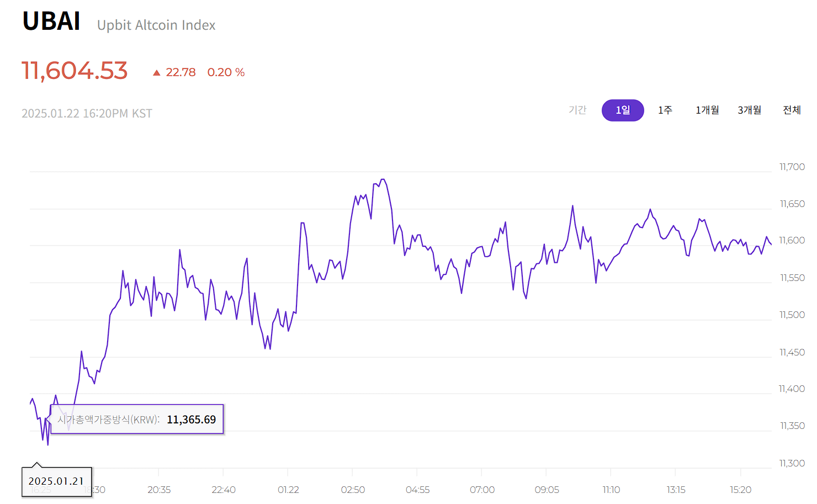The width and height of the screenshot is (817, 504).
Task: Select the 0.20 % change figure
Action: tap(226, 72)
